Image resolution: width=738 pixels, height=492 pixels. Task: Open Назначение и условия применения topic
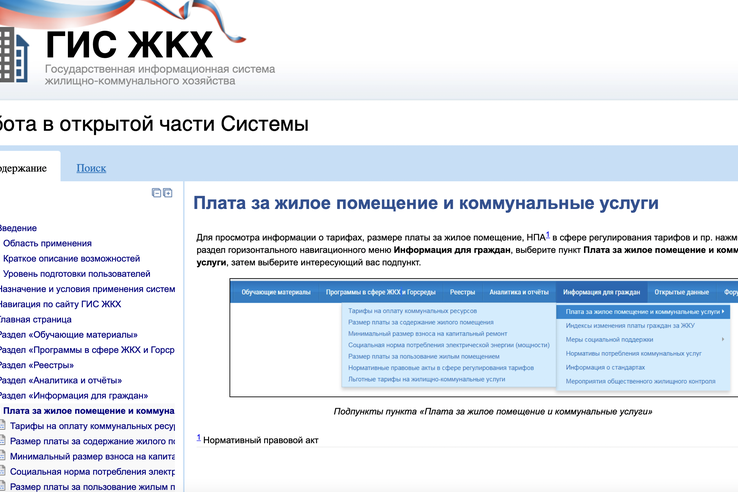87,289
